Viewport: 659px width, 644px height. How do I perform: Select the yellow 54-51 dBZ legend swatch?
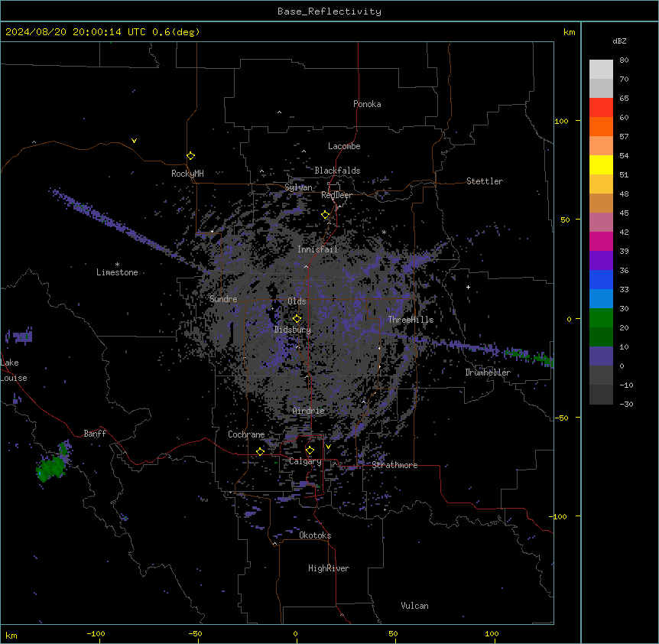point(601,164)
